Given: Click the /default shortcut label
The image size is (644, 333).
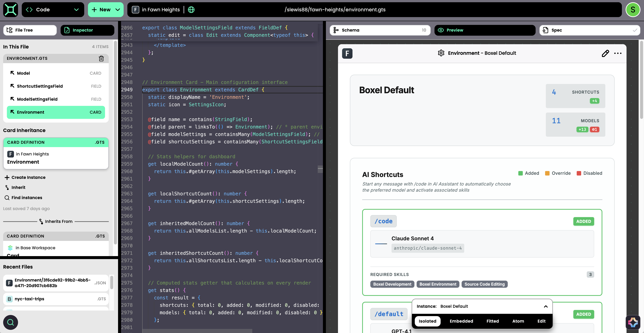Looking at the screenshot, I should pyautogui.click(x=389, y=314).
